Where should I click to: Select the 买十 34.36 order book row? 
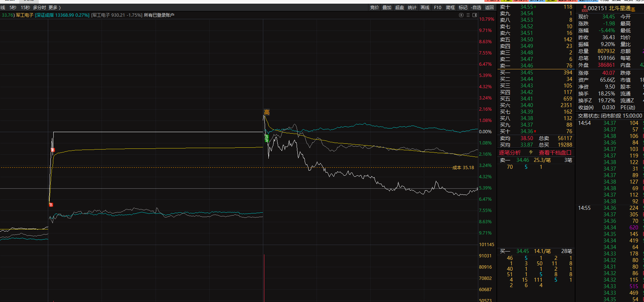tap(536, 131)
